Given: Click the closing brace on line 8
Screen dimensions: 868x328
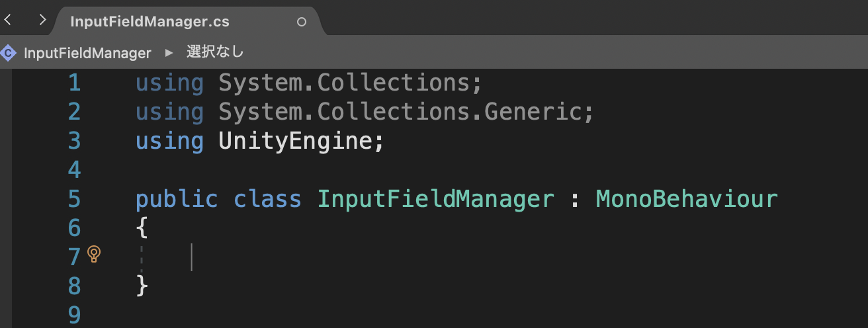Looking at the screenshot, I should click(x=142, y=286).
